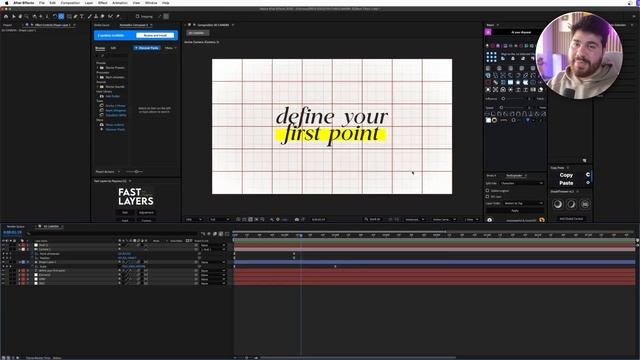
Task: Select the Pen tool in toolbar
Action: 75,16
